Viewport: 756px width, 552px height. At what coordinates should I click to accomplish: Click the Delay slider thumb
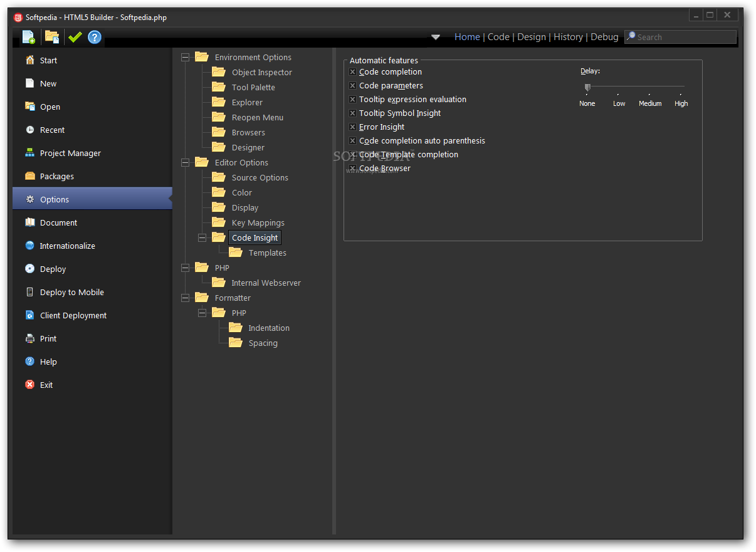[587, 87]
